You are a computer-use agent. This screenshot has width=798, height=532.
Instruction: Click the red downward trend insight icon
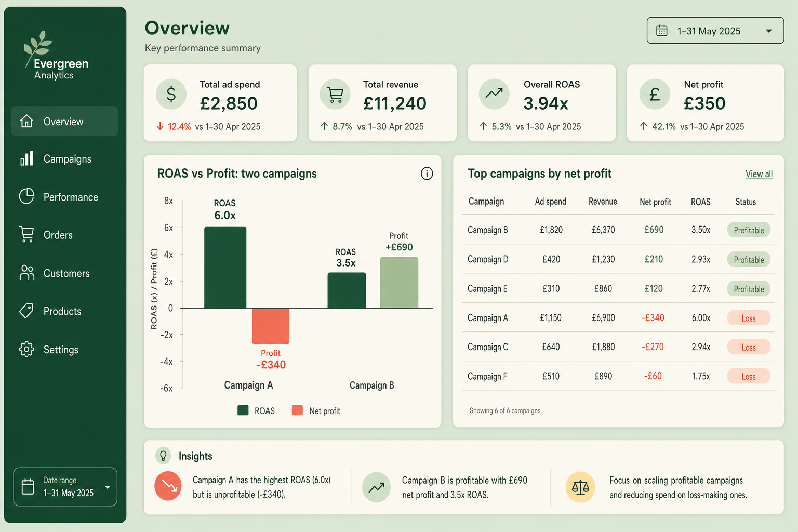pos(168,486)
